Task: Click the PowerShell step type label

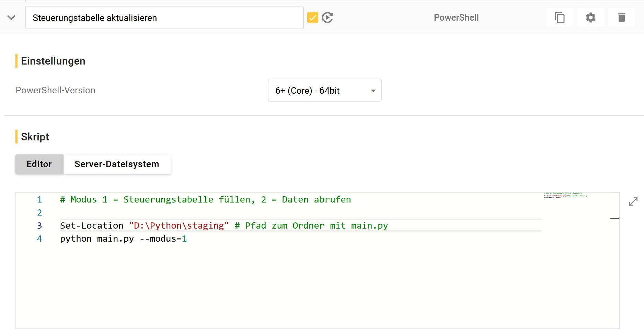Action: 456,18
